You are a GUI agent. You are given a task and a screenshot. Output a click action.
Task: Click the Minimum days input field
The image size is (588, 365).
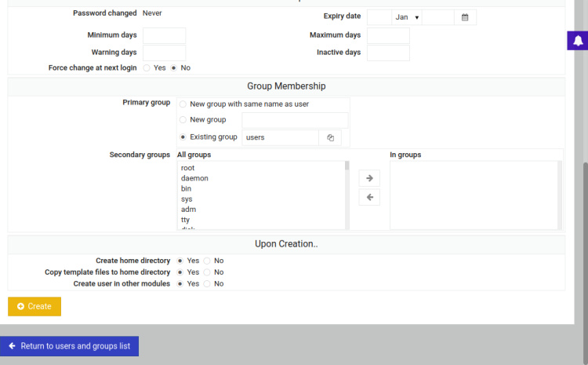point(164,35)
